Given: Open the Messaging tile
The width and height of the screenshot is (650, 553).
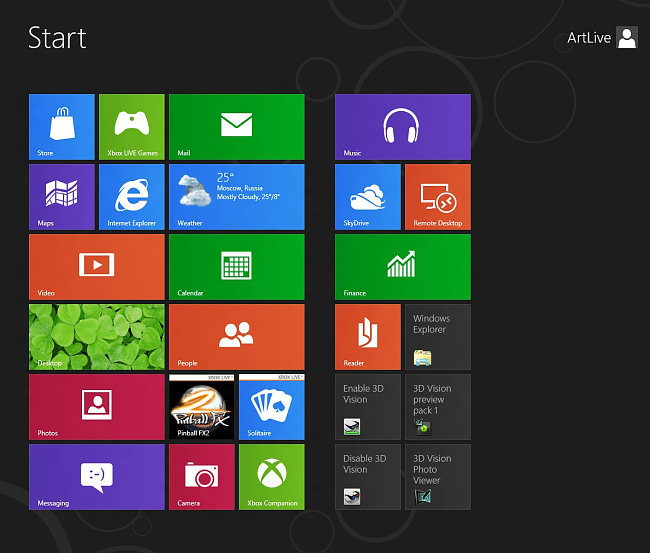Looking at the screenshot, I should (x=97, y=477).
